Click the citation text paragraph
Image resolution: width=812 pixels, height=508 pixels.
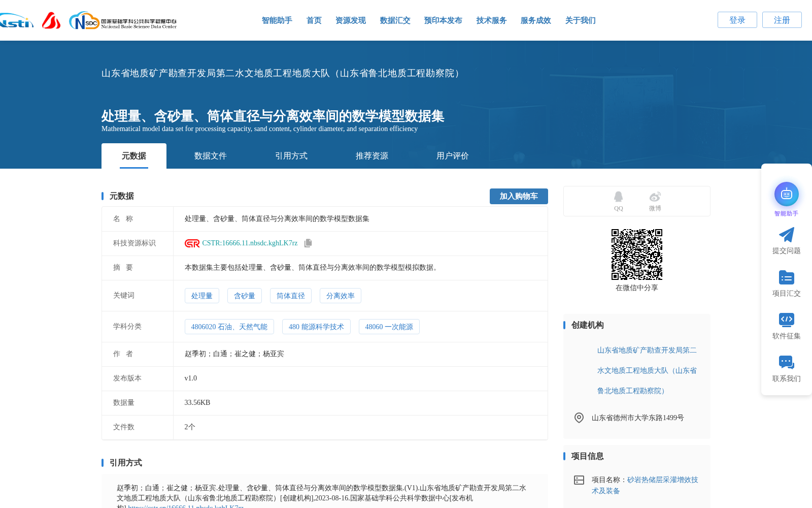[x=322, y=497]
